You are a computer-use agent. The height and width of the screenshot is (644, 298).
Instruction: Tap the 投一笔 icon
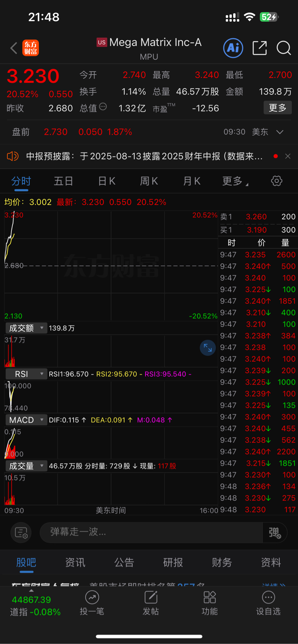[92, 603]
